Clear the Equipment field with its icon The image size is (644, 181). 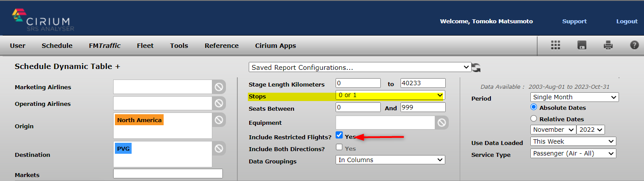click(x=442, y=123)
